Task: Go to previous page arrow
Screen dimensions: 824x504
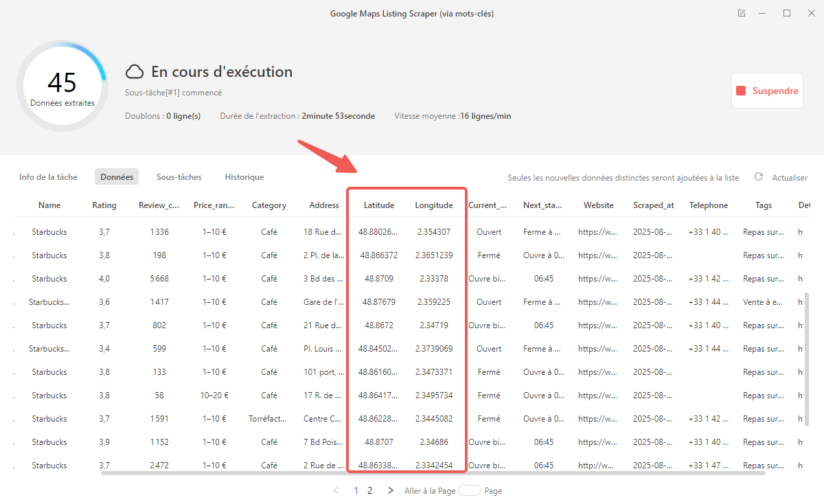Action: 336,491
